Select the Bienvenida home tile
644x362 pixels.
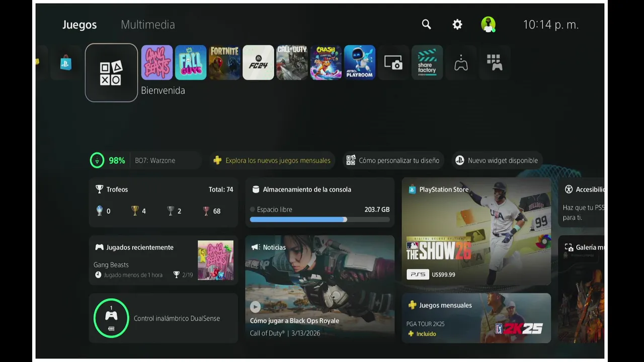click(x=111, y=72)
